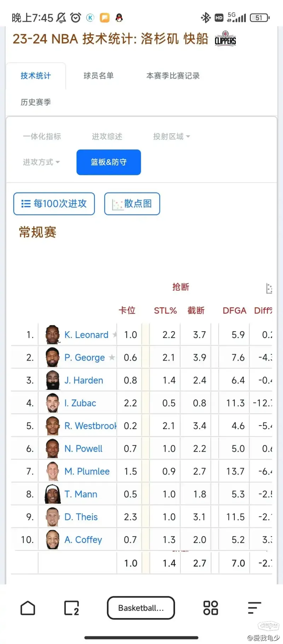The width and height of the screenshot is (283, 644).
Task: Tap the star next to P. George
Action: pos(112,357)
